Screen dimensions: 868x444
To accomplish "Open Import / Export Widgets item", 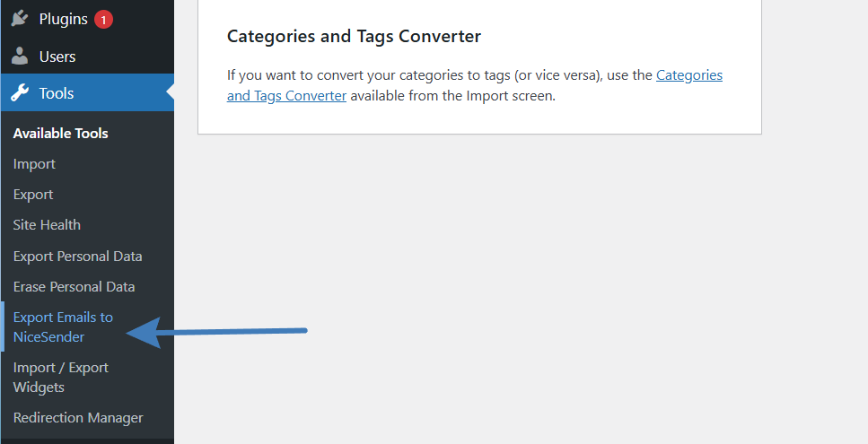I will pos(61,377).
